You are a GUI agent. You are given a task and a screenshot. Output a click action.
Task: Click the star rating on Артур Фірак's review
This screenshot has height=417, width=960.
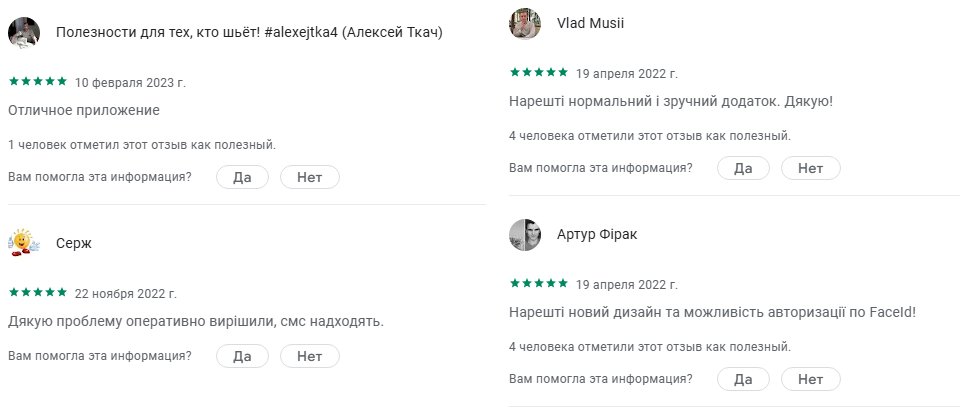(539, 284)
